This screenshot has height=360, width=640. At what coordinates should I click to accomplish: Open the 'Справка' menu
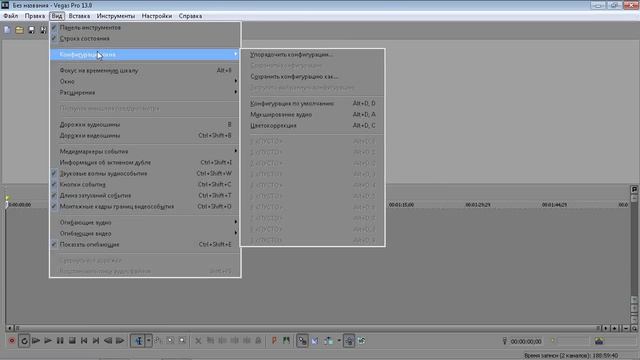point(190,16)
